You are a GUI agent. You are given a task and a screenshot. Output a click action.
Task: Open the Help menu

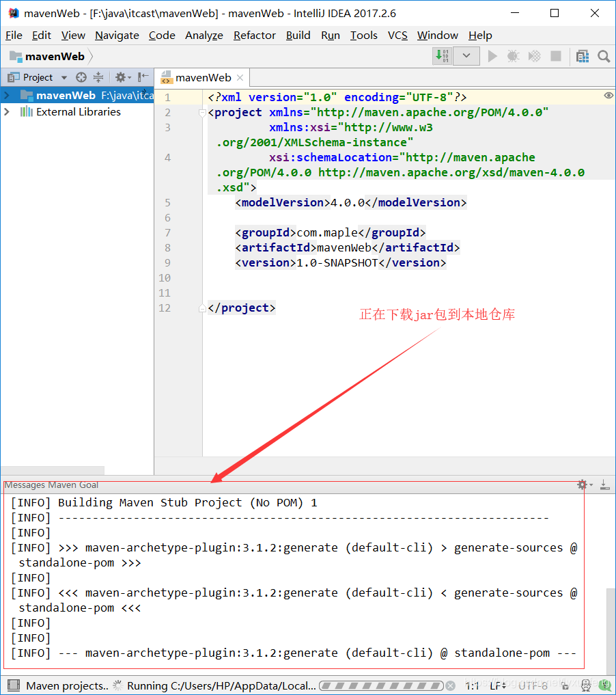[x=480, y=36]
